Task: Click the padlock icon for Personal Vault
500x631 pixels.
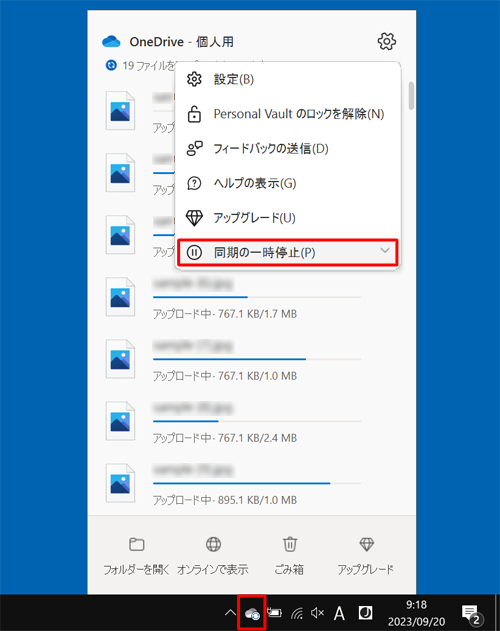Action: tap(194, 114)
